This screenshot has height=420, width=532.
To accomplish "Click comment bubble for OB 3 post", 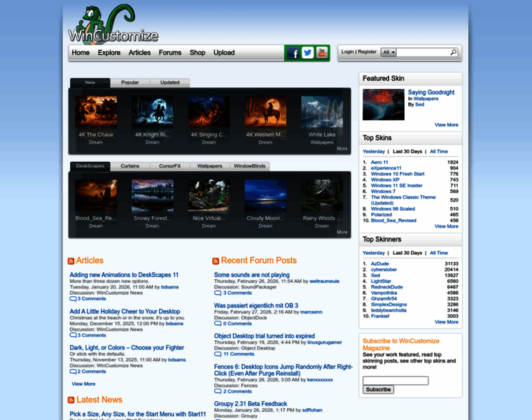I will tap(218, 323).
